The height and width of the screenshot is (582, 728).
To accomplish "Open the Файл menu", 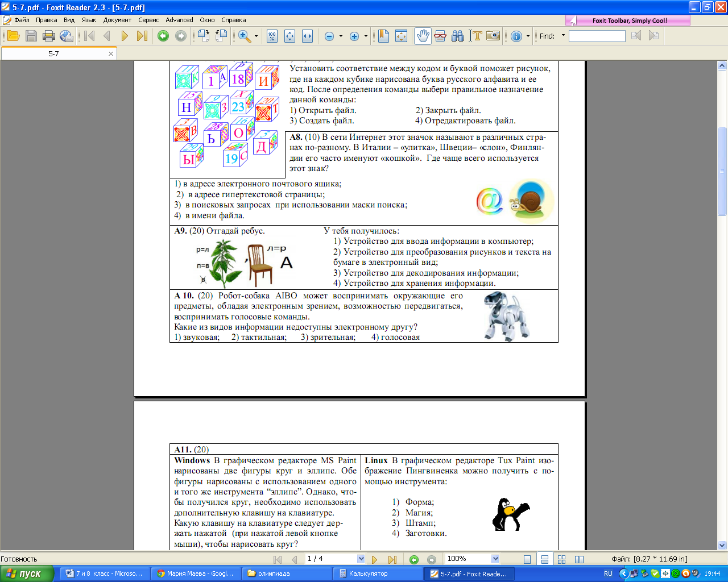I will click(22, 20).
